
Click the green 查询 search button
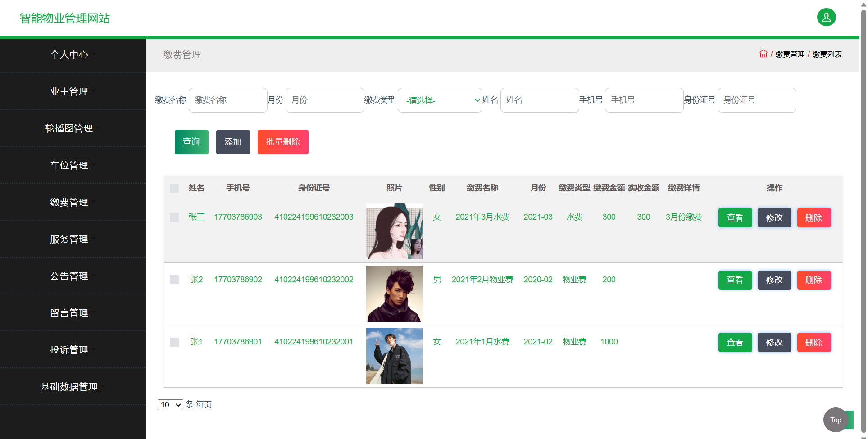(191, 142)
